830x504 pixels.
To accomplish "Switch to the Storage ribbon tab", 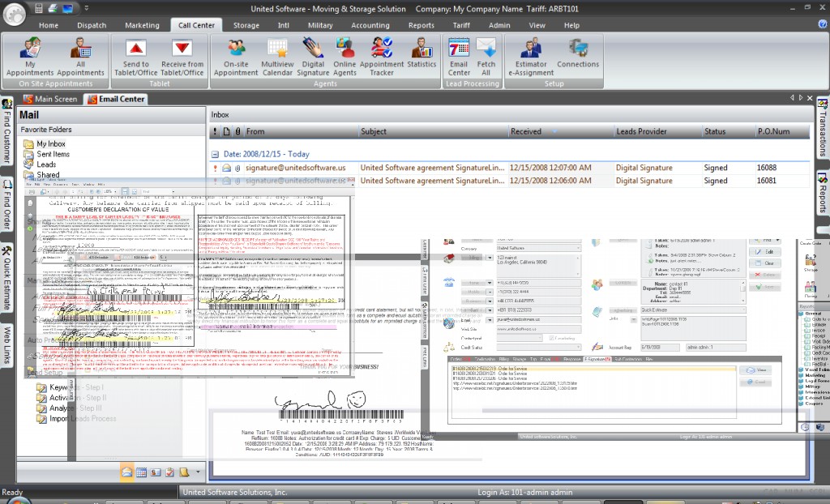I will click(246, 25).
